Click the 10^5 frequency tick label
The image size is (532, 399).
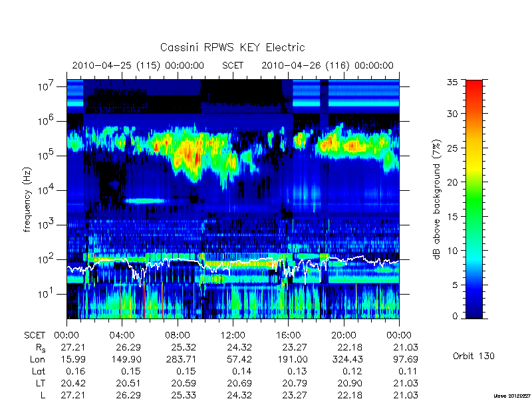pyautogui.click(x=47, y=155)
